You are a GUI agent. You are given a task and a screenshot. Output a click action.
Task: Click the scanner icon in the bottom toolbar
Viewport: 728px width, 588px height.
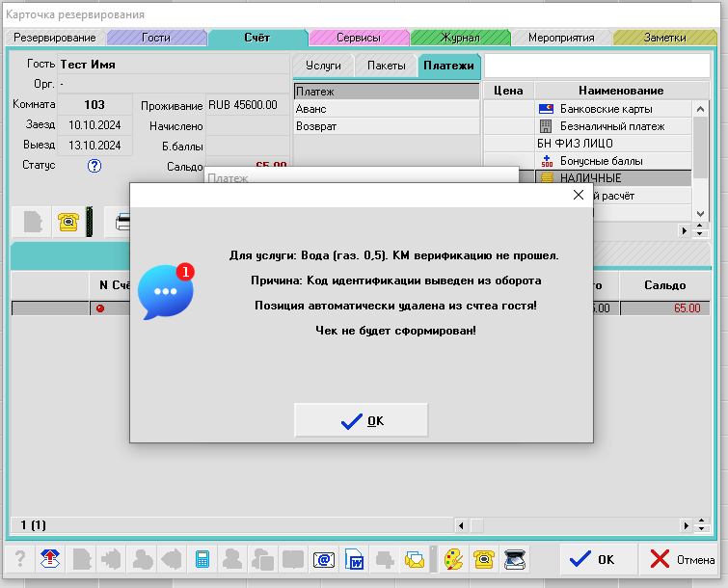(x=515, y=559)
